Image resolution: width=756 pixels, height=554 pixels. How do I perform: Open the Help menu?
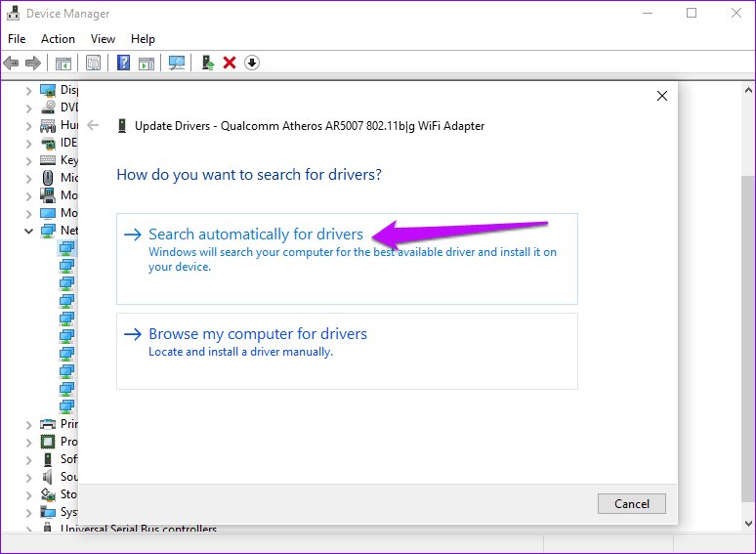click(x=143, y=39)
